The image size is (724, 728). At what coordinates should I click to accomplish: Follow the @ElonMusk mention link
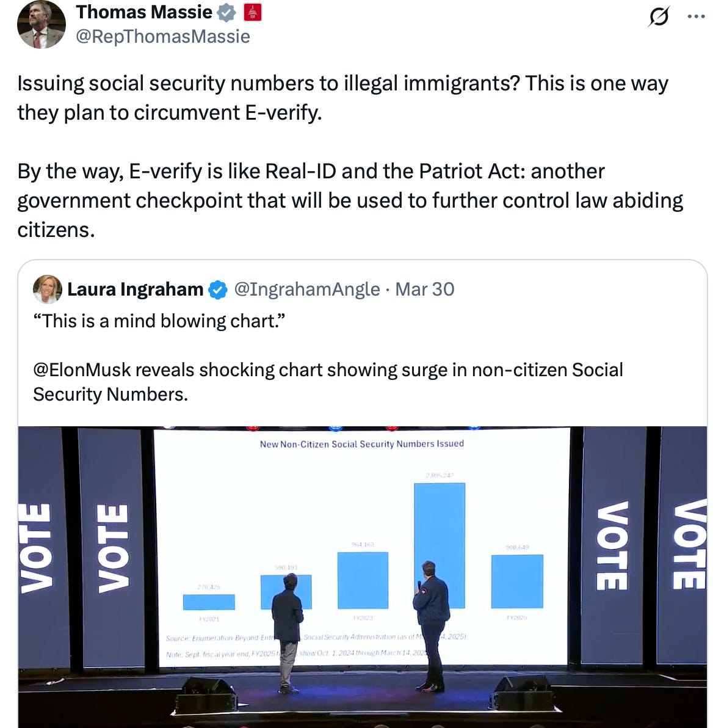click(x=82, y=370)
